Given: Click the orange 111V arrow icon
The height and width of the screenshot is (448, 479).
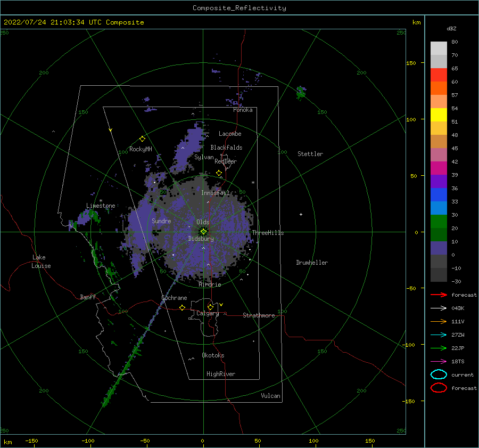Looking at the screenshot, I should pyautogui.click(x=439, y=321).
